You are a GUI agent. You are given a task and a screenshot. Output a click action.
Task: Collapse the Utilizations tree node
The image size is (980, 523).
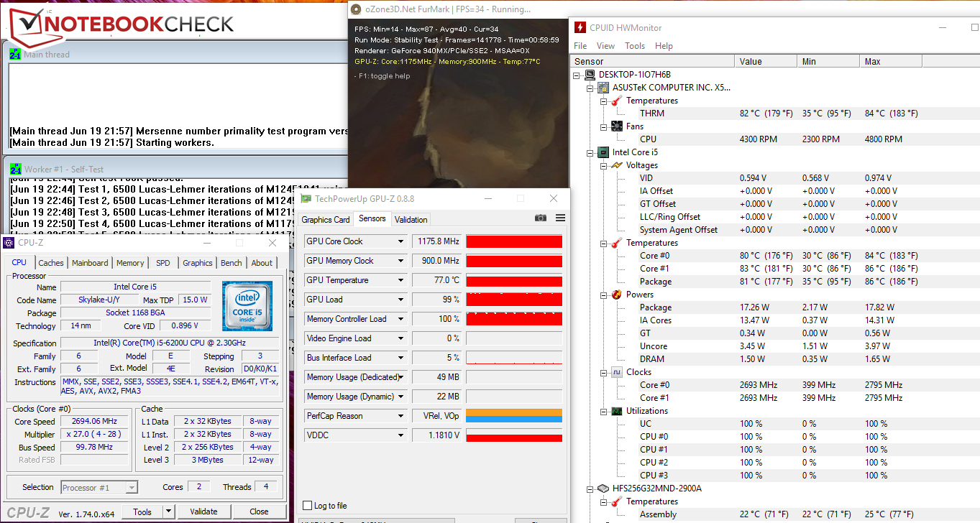pyautogui.click(x=605, y=411)
